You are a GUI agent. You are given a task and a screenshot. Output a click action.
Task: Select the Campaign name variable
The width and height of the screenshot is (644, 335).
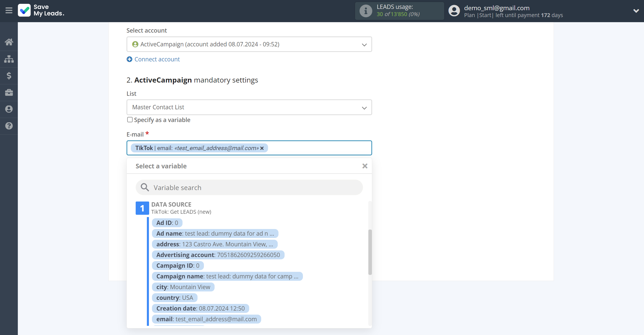(x=227, y=276)
